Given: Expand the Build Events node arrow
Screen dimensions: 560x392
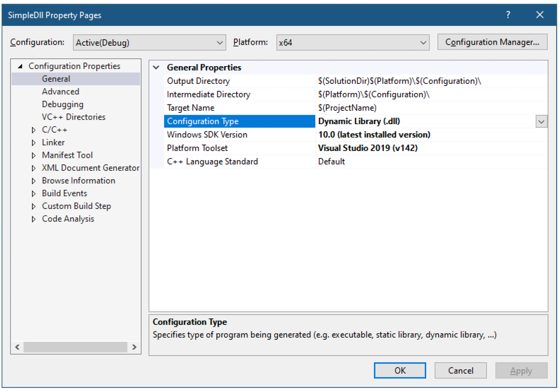Looking at the screenshot, I should (34, 193).
